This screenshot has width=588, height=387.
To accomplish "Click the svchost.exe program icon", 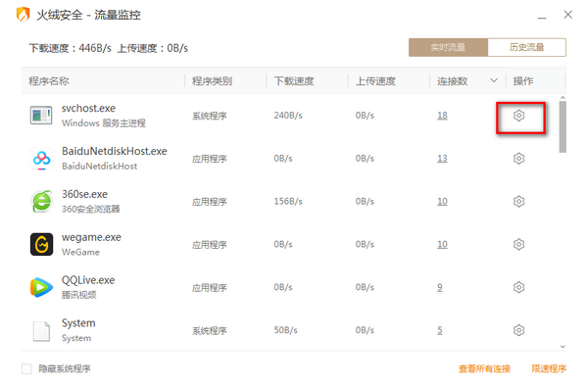I will pyautogui.click(x=41, y=116).
